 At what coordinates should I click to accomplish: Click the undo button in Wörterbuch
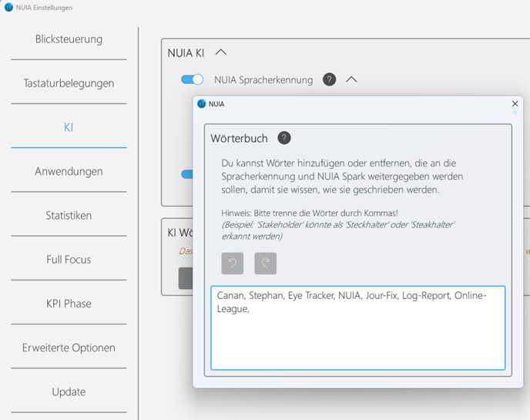[233, 263]
